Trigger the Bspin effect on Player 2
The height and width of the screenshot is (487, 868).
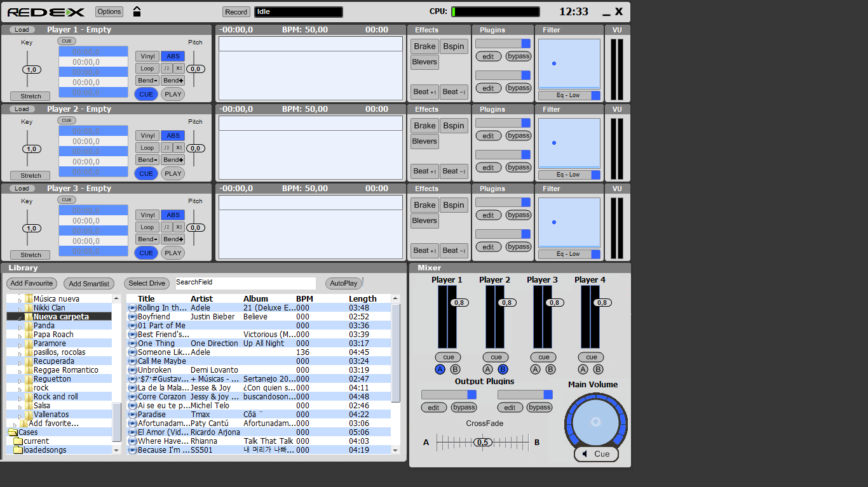tap(454, 125)
